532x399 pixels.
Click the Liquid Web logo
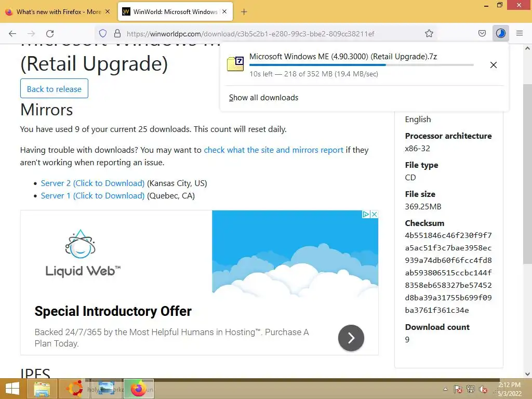pyautogui.click(x=83, y=253)
